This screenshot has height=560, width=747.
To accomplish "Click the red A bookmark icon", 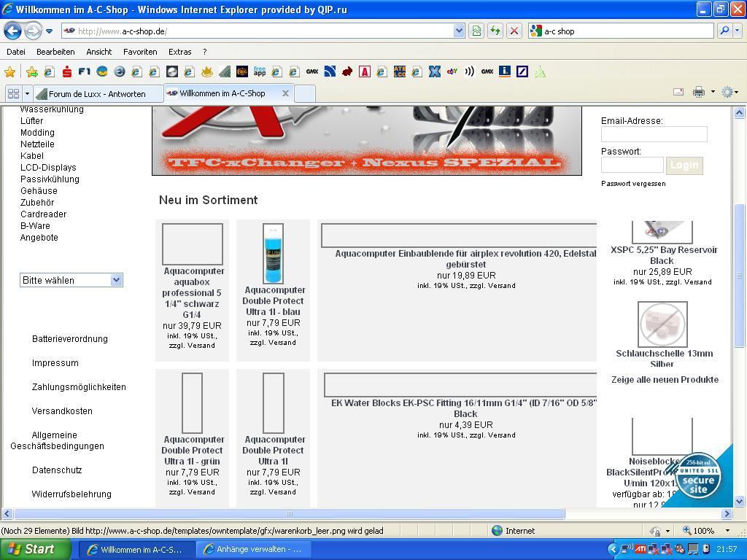I will coord(365,72).
